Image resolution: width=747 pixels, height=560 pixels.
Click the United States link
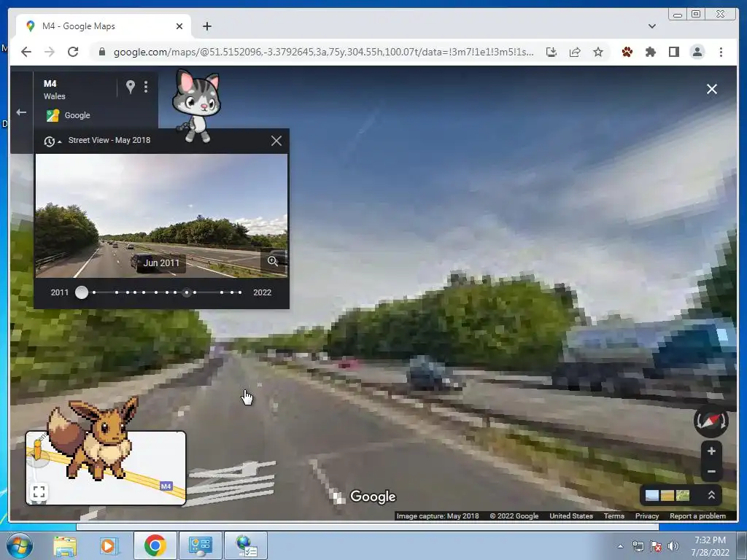(571, 516)
